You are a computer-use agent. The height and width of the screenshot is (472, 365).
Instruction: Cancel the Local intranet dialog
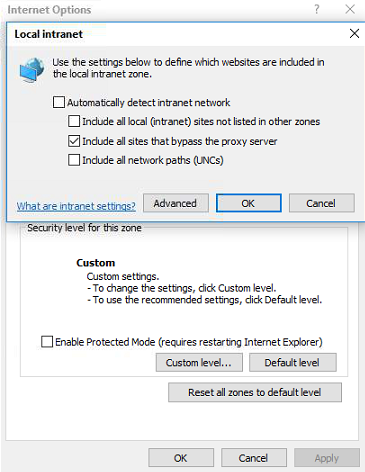tap(322, 203)
